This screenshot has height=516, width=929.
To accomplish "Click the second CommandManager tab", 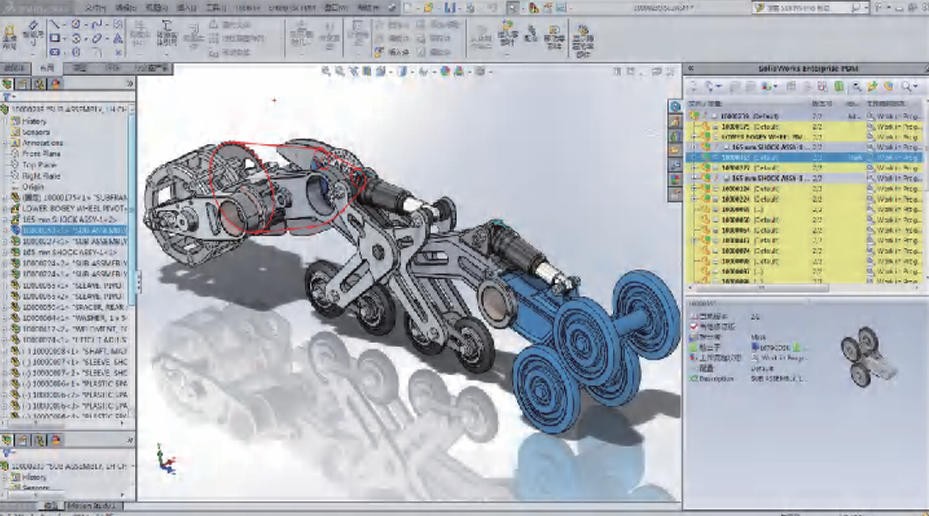I will coord(47,69).
